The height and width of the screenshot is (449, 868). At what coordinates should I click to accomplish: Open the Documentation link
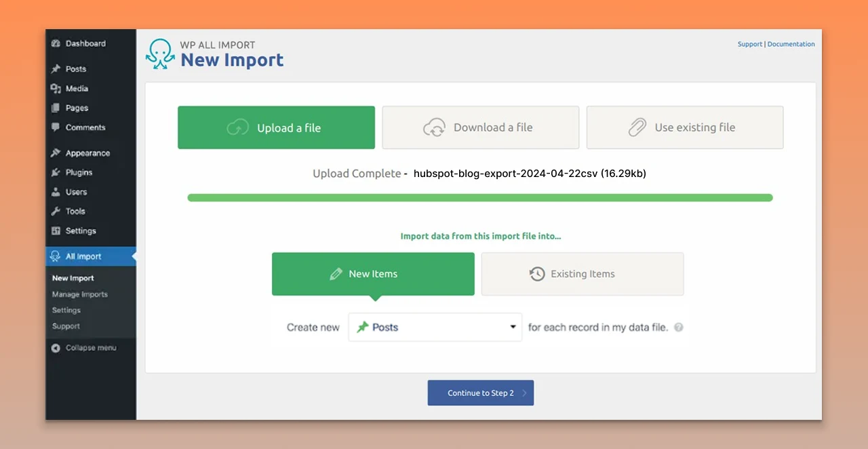point(791,44)
